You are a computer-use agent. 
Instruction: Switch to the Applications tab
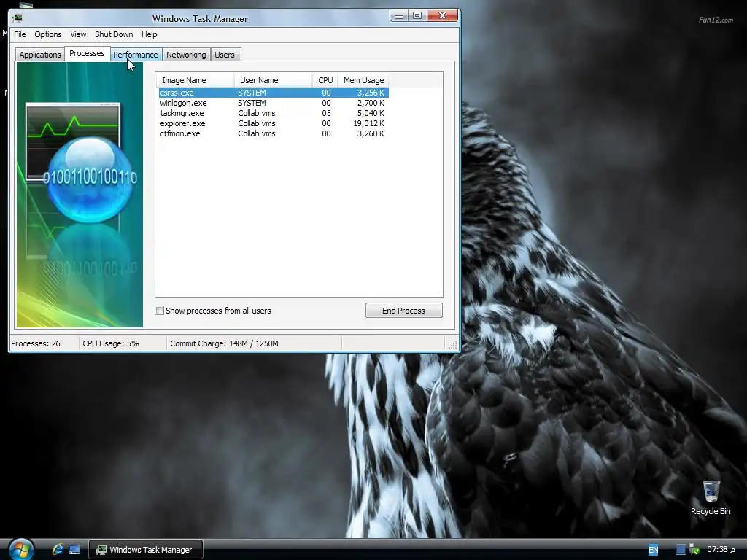[40, 55]
